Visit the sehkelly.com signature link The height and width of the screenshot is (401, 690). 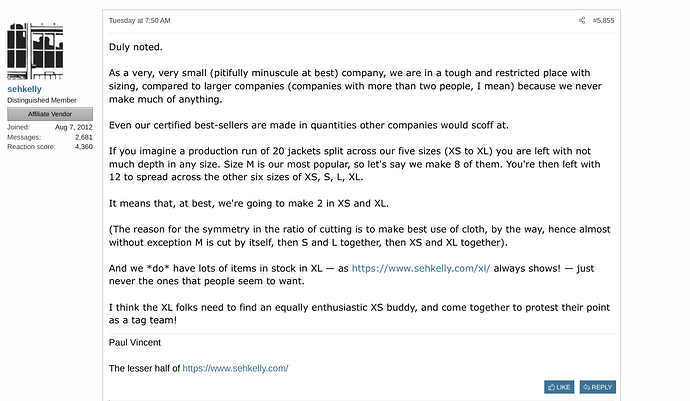235,368
